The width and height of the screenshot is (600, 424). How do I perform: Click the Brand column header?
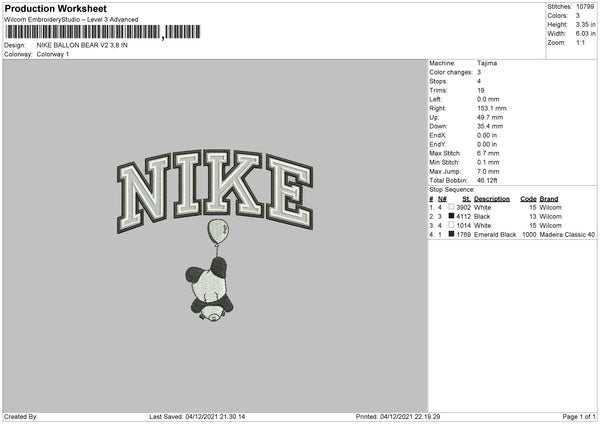tap(549, 199)
